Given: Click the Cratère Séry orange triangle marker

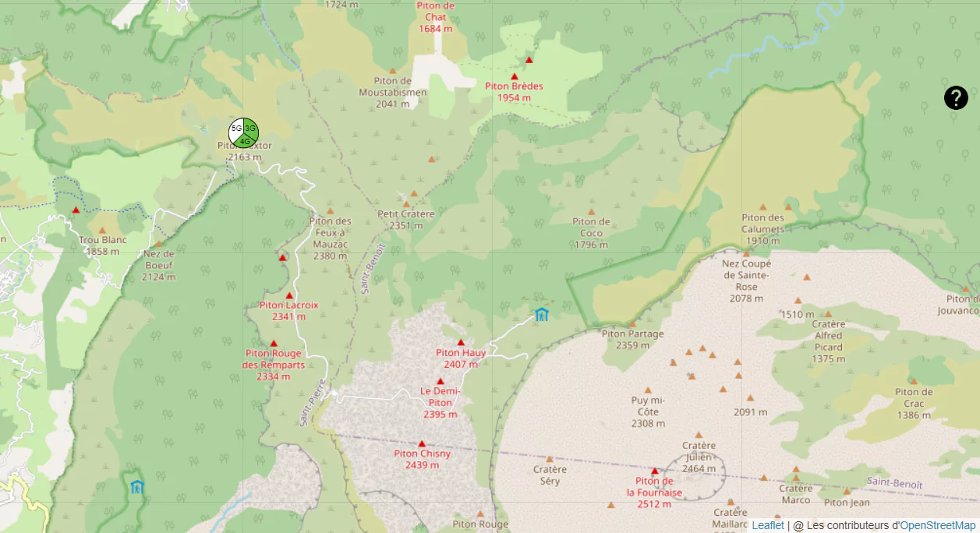Looking at the screenshot, I should (x=550, y=459).
